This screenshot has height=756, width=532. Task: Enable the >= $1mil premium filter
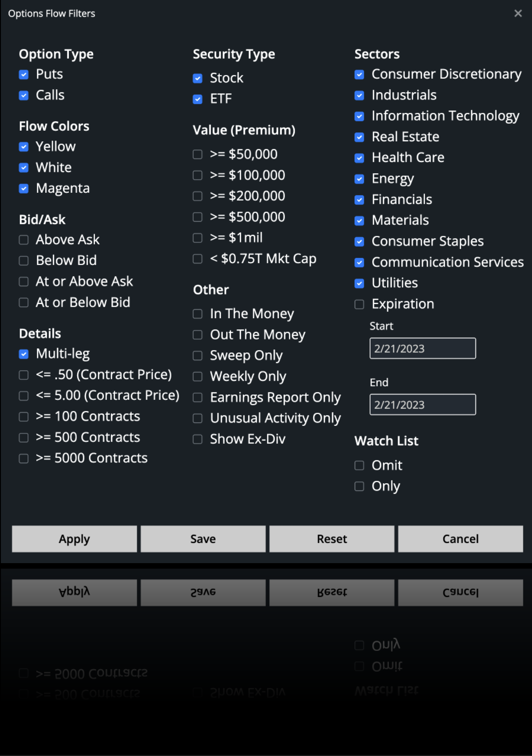click(x=197, y=238)
